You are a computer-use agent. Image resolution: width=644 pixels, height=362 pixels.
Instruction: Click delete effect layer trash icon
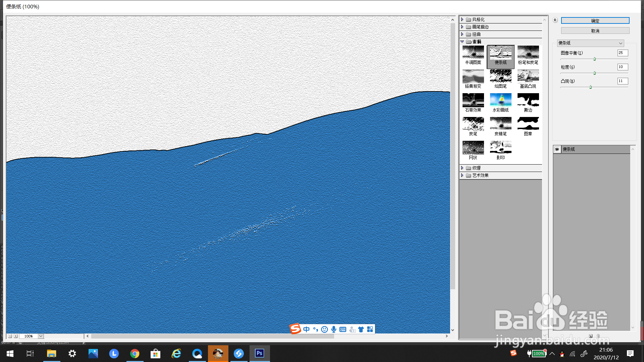[x=598, y=336]
